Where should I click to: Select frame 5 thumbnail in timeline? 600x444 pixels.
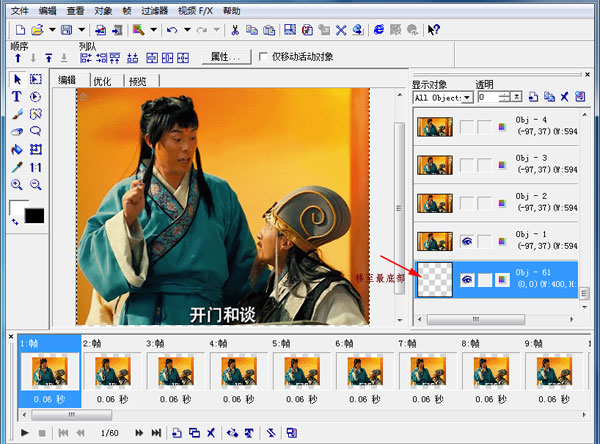coord(302,371)
